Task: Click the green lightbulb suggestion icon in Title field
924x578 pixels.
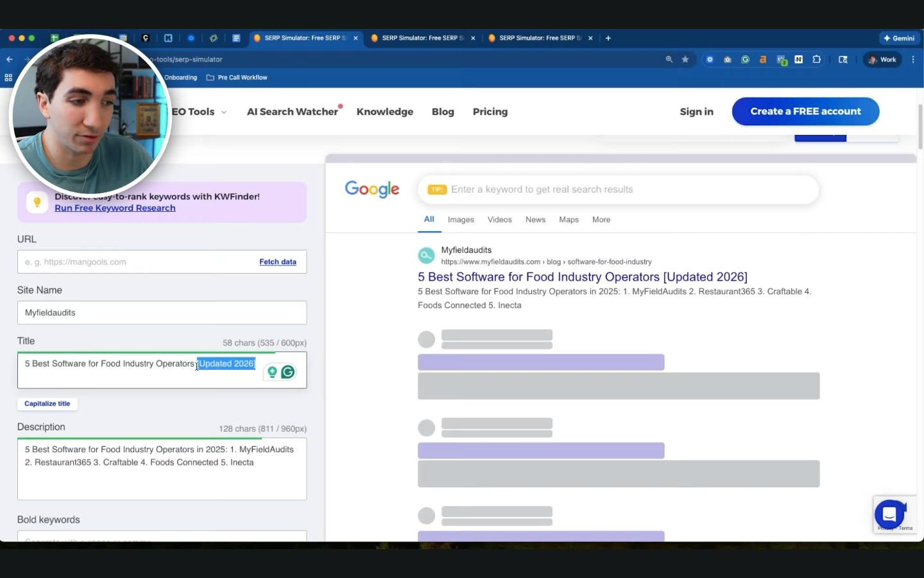Action: (x=272, y=372)
